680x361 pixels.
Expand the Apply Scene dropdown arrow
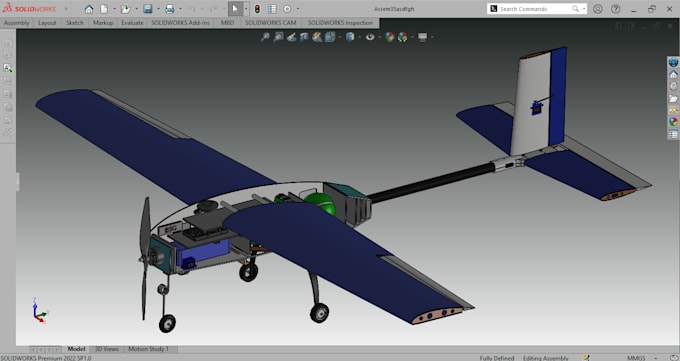[412, 37]
